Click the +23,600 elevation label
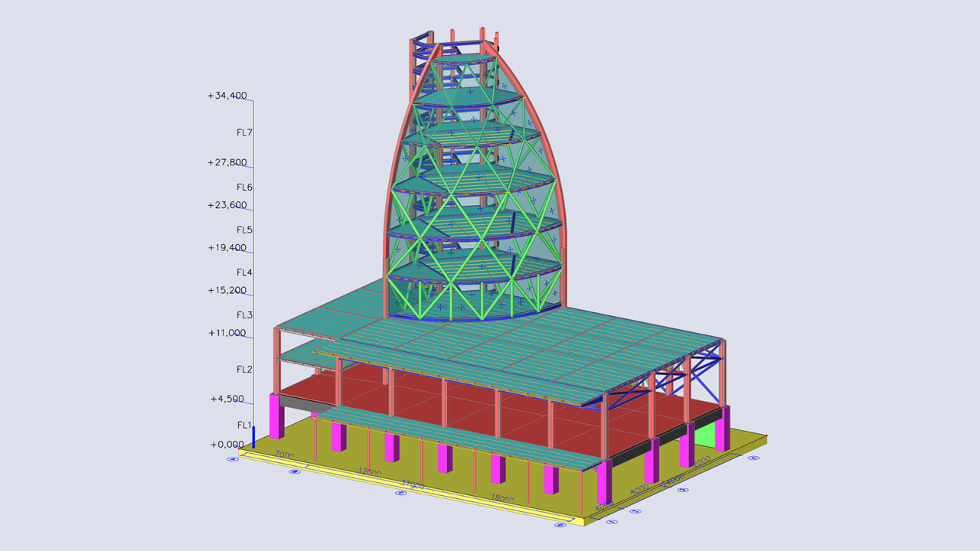The height and width of the screenshot is (551, 980). pos(227,205)
